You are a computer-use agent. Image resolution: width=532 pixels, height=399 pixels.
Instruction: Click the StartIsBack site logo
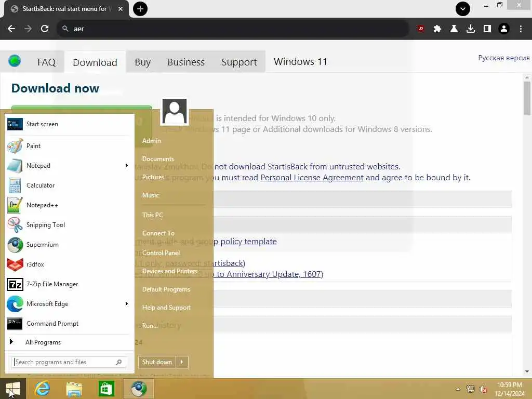click(x=15, y=61)
